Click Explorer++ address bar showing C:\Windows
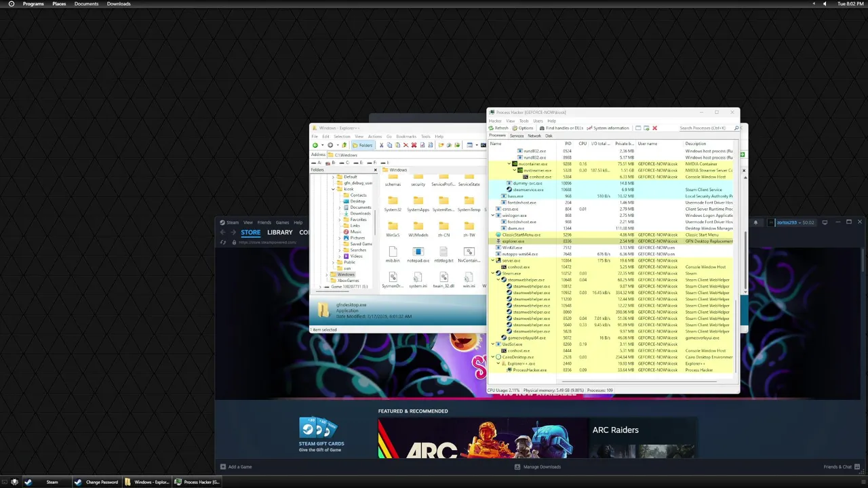The width and height of the screenshot is (868, 488). 407,155
